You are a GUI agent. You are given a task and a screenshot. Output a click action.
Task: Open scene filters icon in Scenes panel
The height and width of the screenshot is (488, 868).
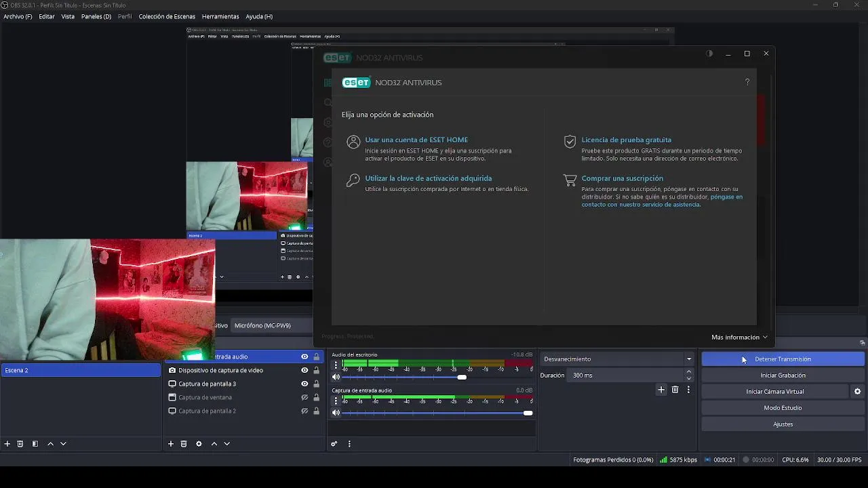pos(35,444)
